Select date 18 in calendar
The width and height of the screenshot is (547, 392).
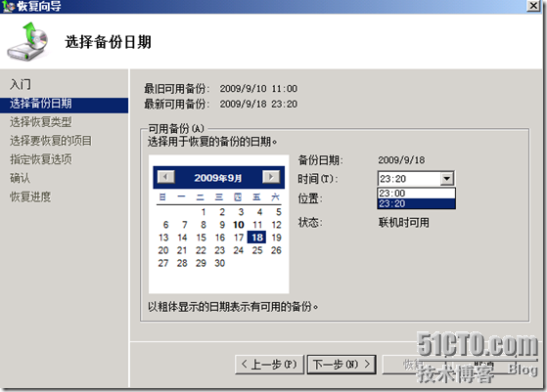[x=257, y=238]
